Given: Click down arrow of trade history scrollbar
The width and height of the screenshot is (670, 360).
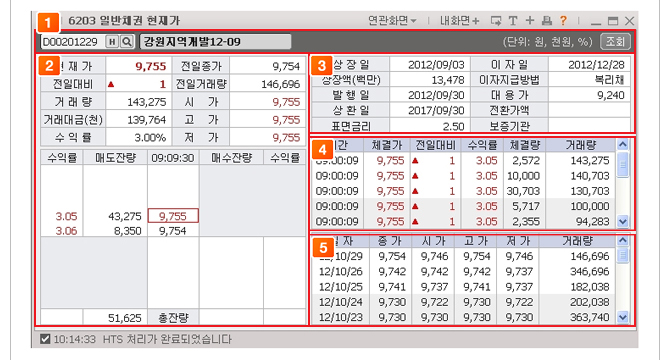Looking at the screenshot, I should (623, 222).
